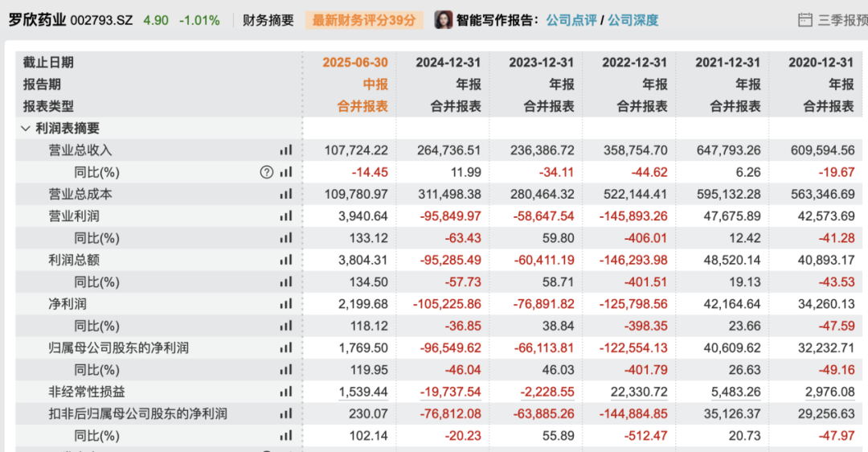Image resolution: width=868 pixels, height=452 pixels.
Task: Click the 智能写作报告 avatar image
Action: point(444,20)
